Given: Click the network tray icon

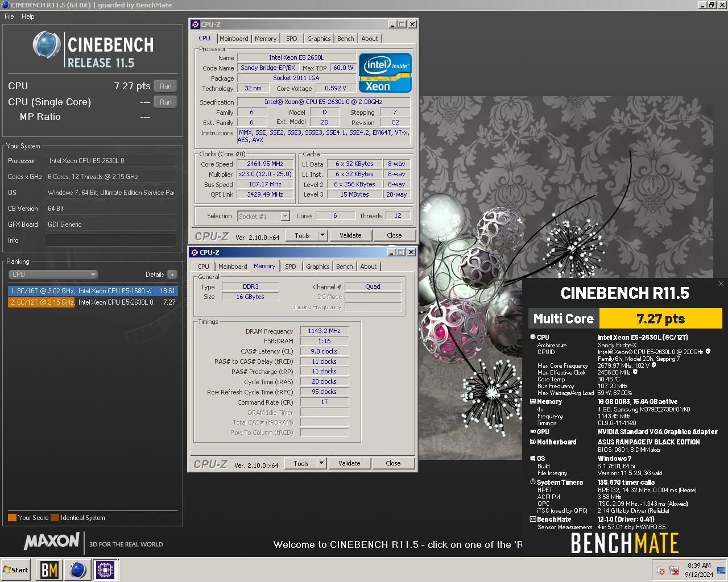Looking at the screenshot, I should click(674, 570).
